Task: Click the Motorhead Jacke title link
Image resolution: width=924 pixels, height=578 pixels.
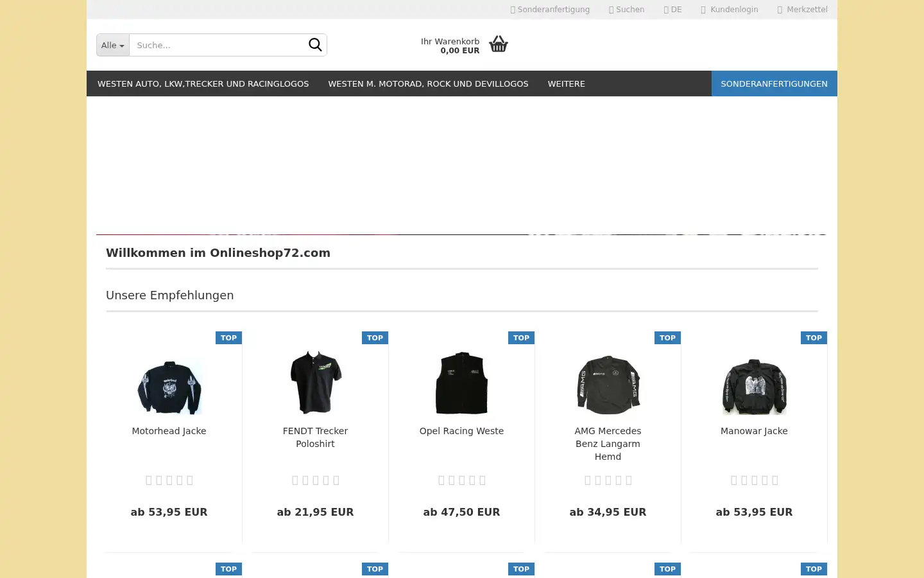Action: (x=169, y=431)
